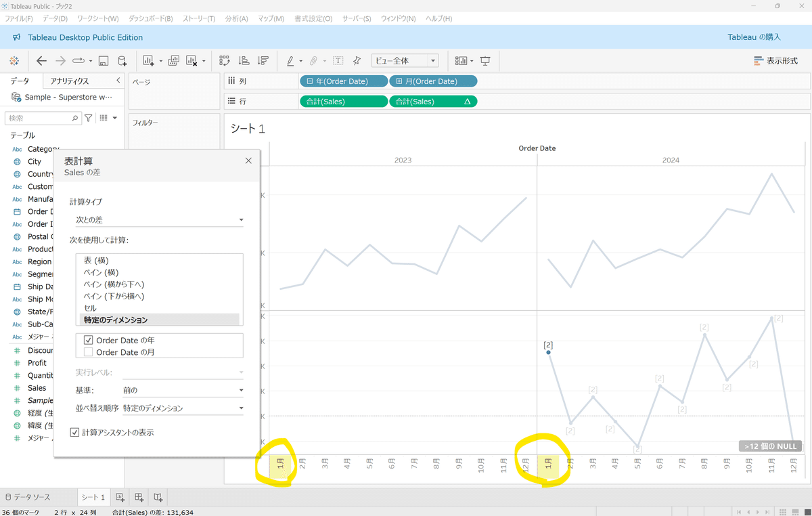Select 特定のディメンション in the list
Image resolution: width=812 pixels, height=516 pixels.
[160, 320]
